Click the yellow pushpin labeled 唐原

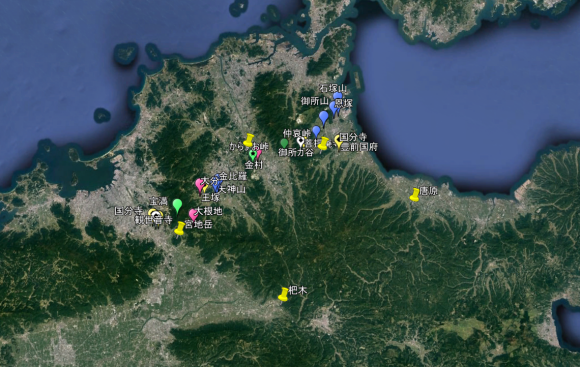click(x=415, y=195)
